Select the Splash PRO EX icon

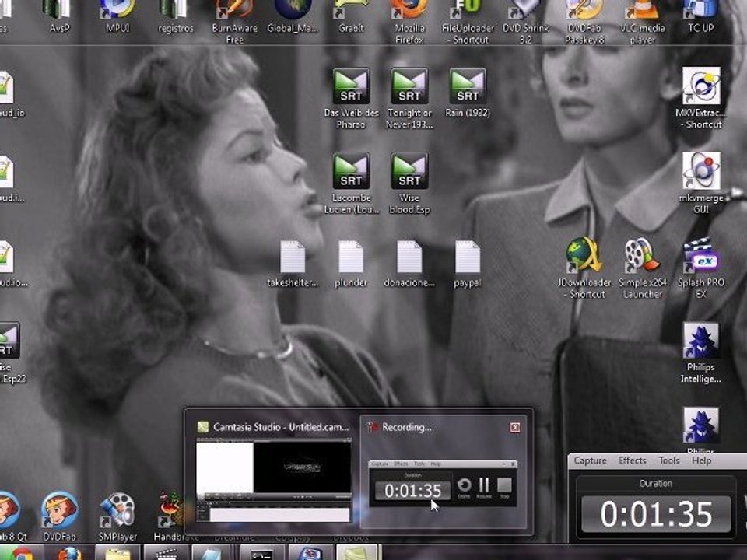click(701, 268)
